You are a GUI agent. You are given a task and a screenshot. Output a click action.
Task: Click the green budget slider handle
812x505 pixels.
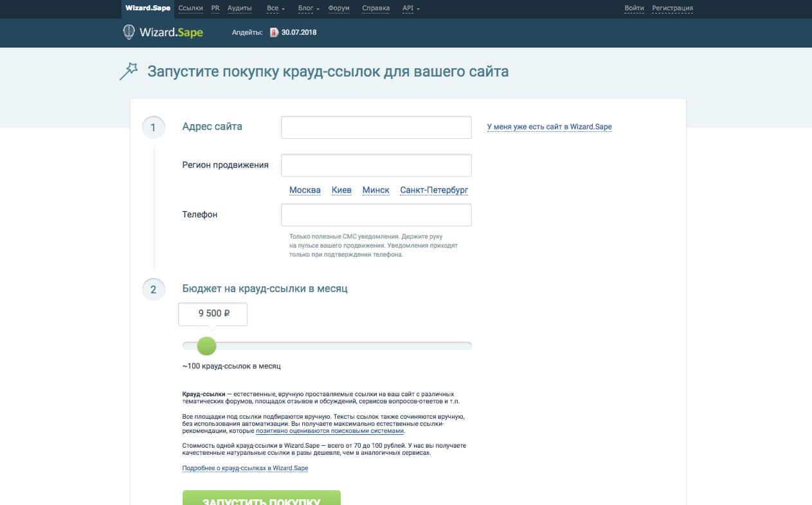206,346
